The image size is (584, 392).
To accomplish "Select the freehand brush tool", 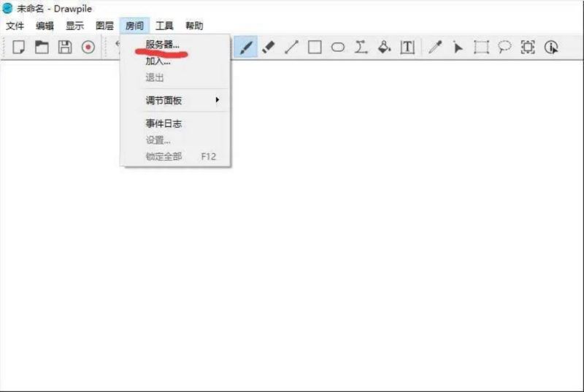I will click(246, 47).
